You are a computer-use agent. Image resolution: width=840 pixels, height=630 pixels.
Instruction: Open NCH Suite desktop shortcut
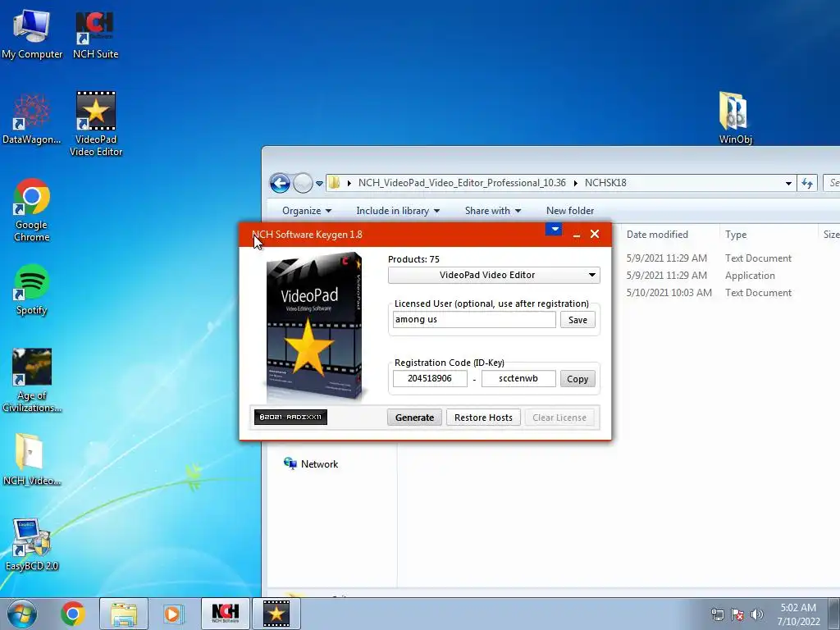click(x=95, y=34)
